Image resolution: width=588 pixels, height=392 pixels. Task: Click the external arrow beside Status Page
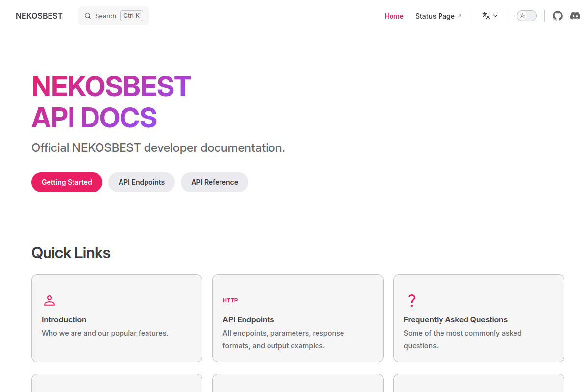coord(459,16)
